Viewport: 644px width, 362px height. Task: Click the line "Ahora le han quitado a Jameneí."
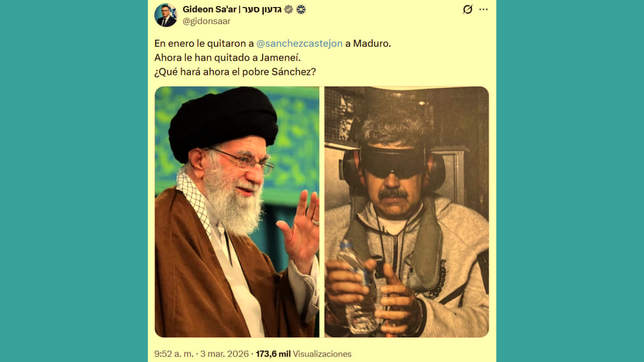click(x=227, y=57)
